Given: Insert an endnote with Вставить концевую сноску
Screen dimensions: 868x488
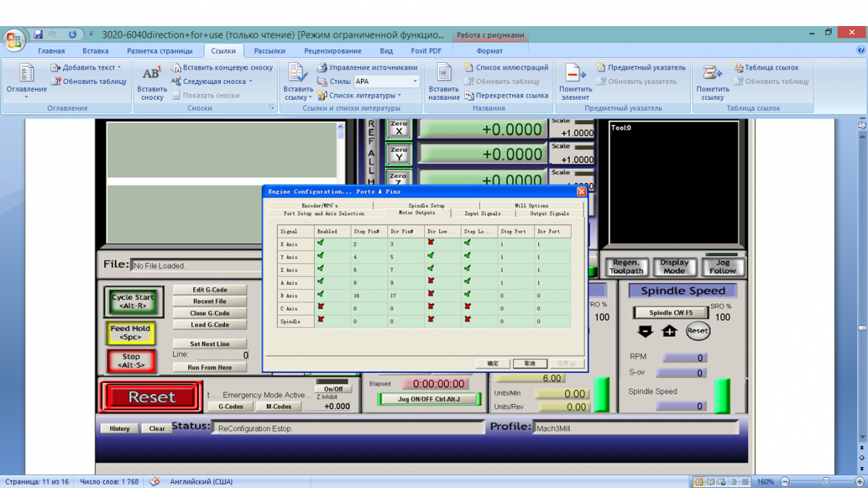Looking at the screenshot, I should [x=221, y=67].
